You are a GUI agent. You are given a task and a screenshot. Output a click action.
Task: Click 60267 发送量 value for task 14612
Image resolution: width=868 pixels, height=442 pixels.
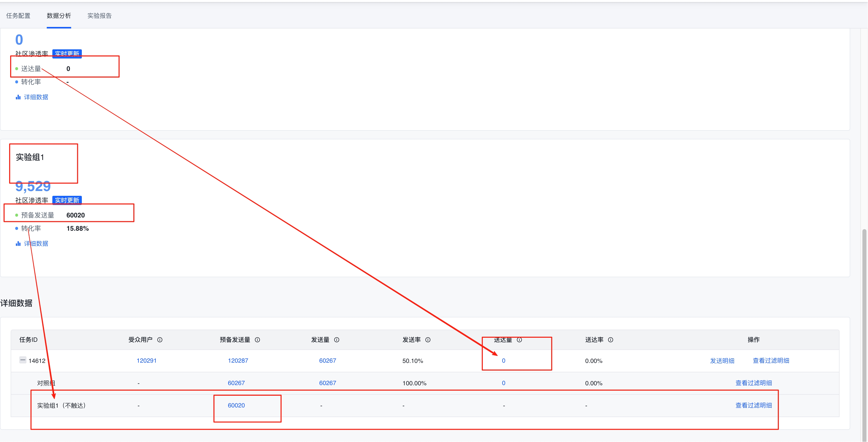tap(328, 360)
